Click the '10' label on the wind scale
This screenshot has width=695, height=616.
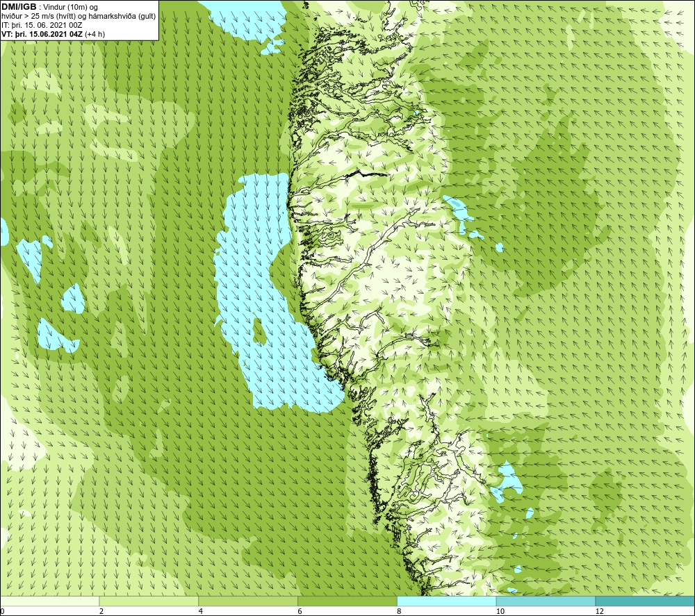point(500,611)
